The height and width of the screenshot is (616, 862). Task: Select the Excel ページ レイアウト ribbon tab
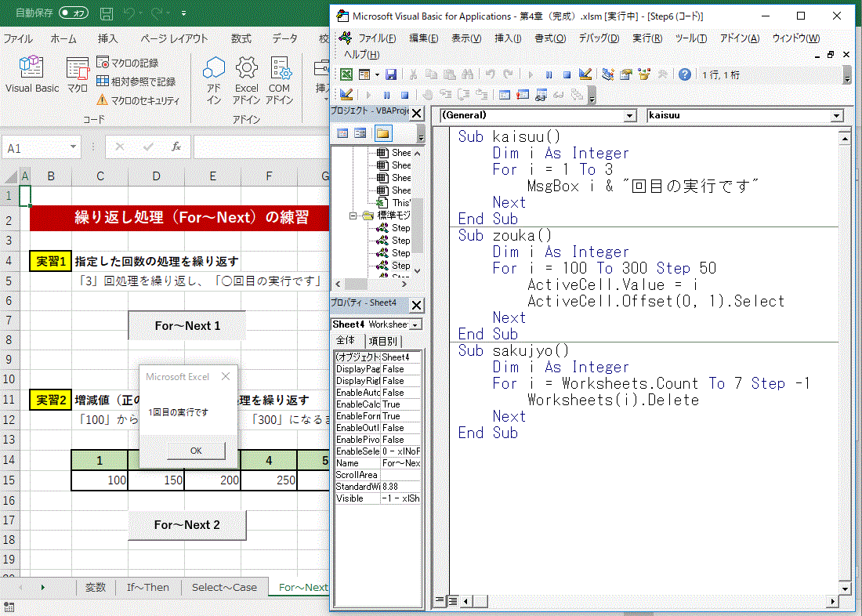(174, 38)
